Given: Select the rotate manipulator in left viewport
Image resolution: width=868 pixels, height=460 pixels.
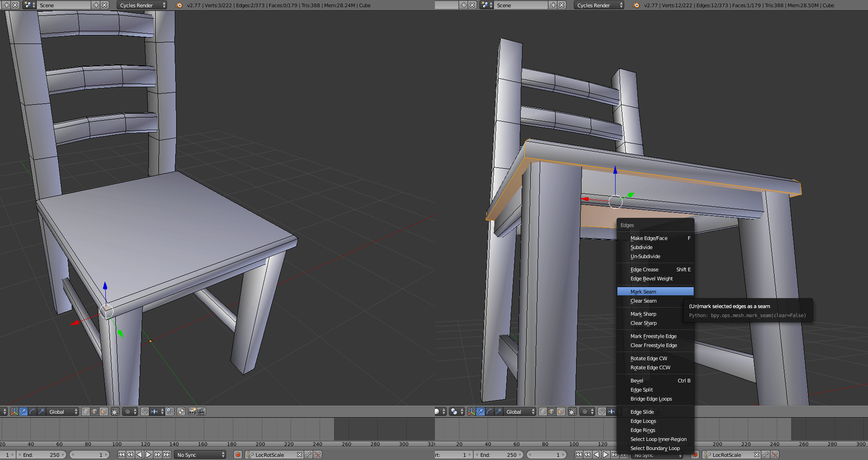Looking at the screenshot, I should [x=32, y=411].
